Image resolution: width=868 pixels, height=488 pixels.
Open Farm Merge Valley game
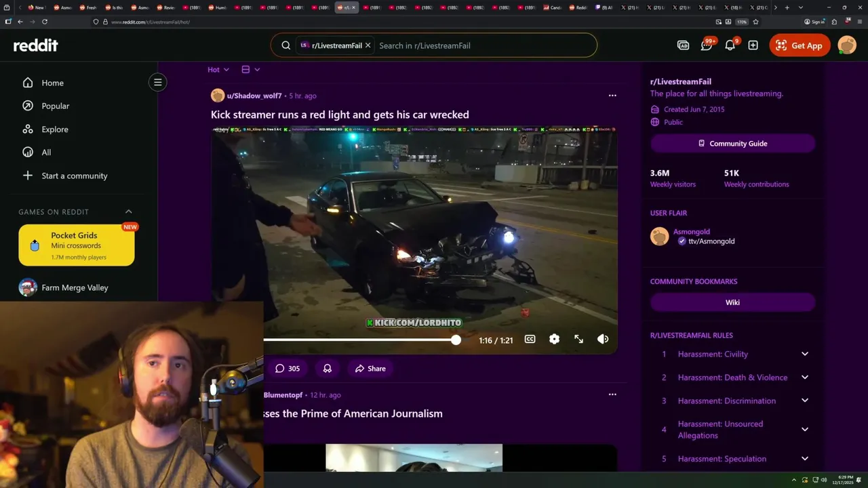pos(75,287)
